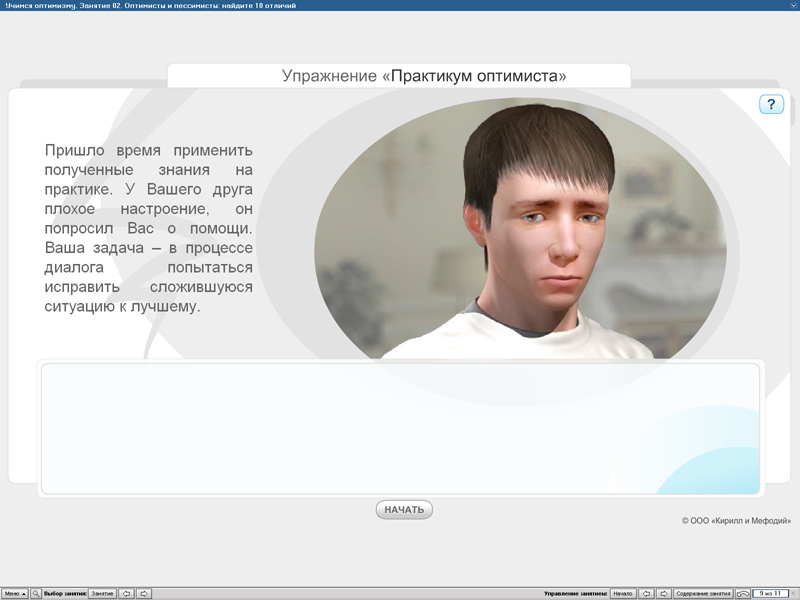Open the help question mark icon

coord(770,103)
